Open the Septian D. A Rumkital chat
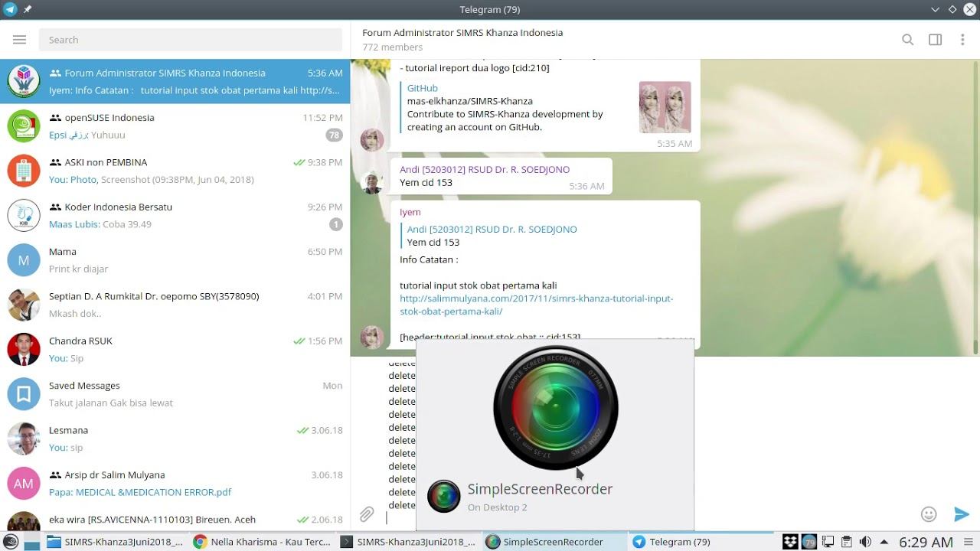Viewport: 980px width, 551px height. coord(175,305)
